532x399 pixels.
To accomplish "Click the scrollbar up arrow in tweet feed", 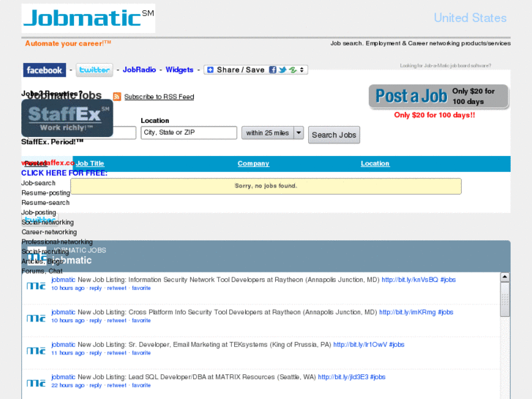I will click(505, 277).
